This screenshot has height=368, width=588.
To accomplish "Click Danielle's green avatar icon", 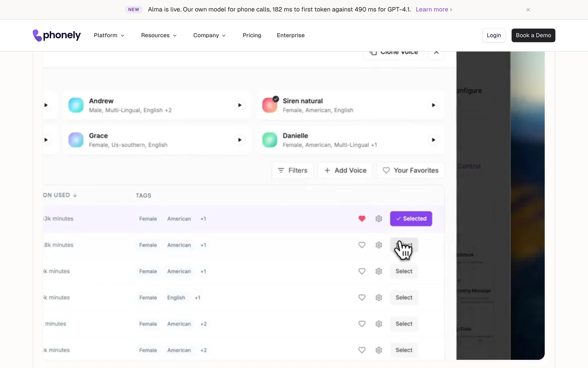I will (269, 140).
